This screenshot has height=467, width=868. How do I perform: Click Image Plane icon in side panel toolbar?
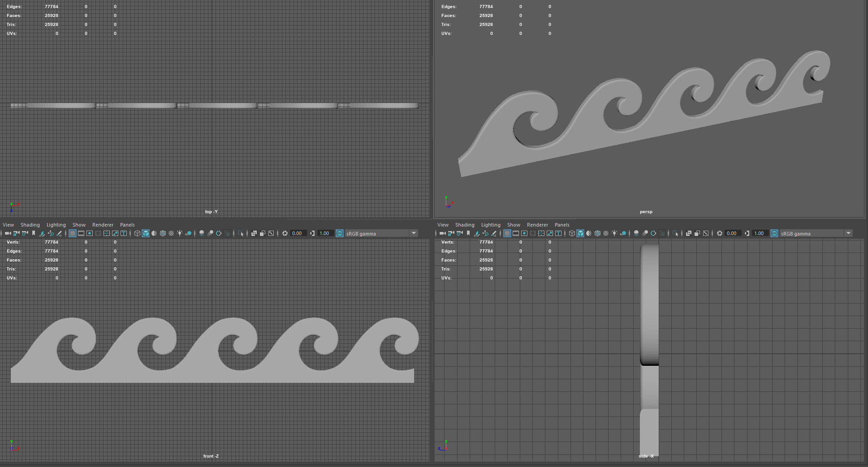[x=477, y=233]
